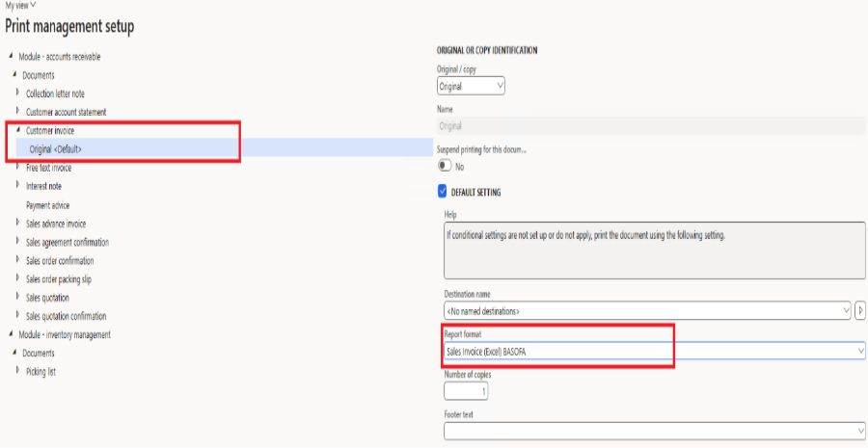868x448 pixels.
Task: Click the arrow button beside Destination name
Action: 860,311
